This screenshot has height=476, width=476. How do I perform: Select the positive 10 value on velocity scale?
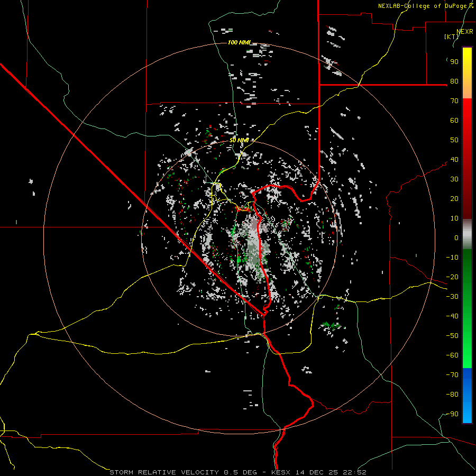pos(454,218)
